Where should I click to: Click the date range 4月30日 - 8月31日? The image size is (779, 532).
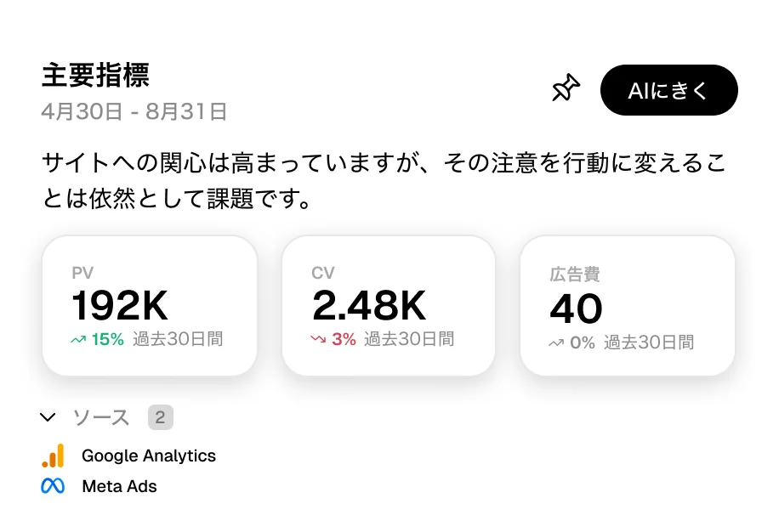pos(134,111)
